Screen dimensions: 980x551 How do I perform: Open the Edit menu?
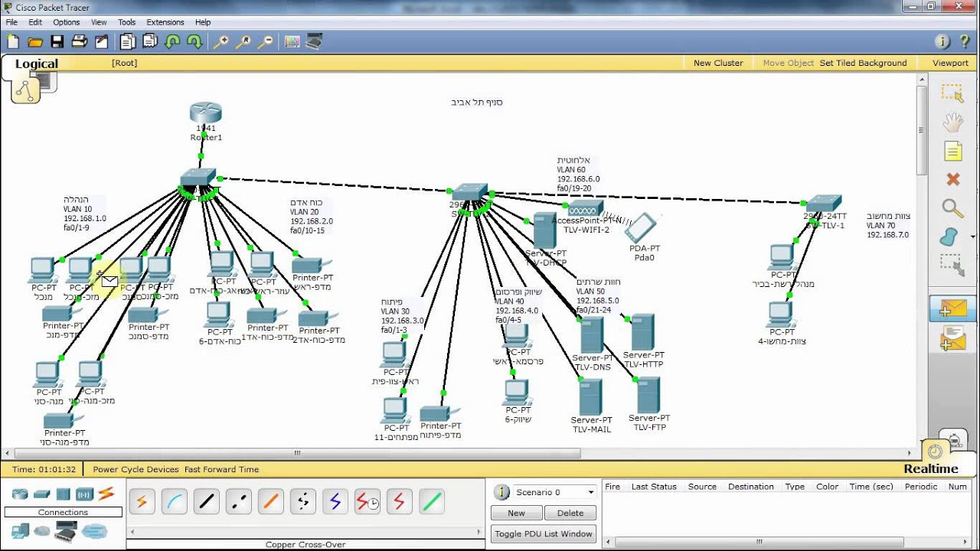point(35,22)
